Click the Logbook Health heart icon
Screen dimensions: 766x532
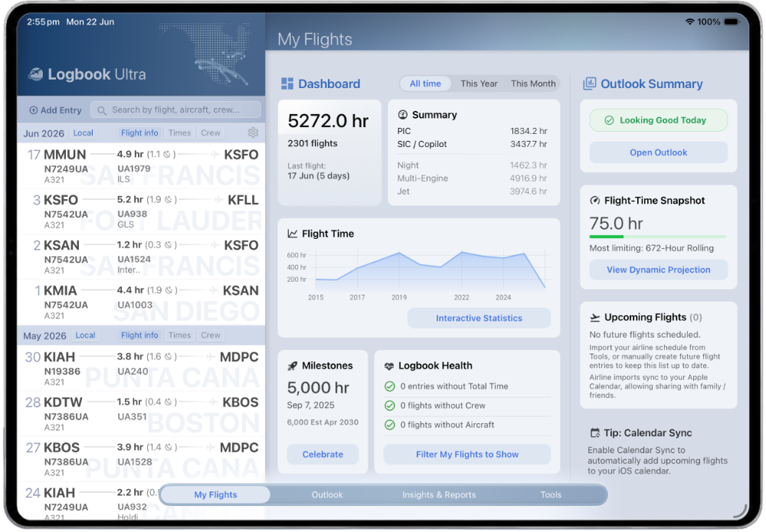[389, 366]
